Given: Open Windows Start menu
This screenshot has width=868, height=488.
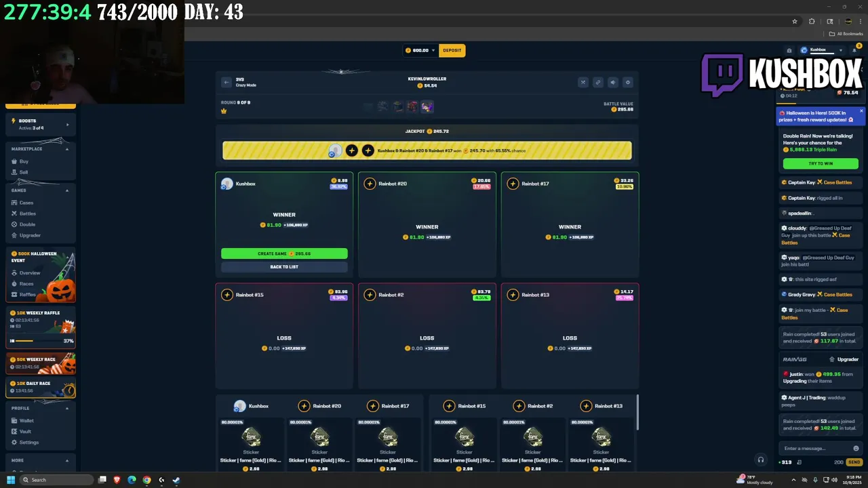Looking at the screenshot, I should coord(11,480).
